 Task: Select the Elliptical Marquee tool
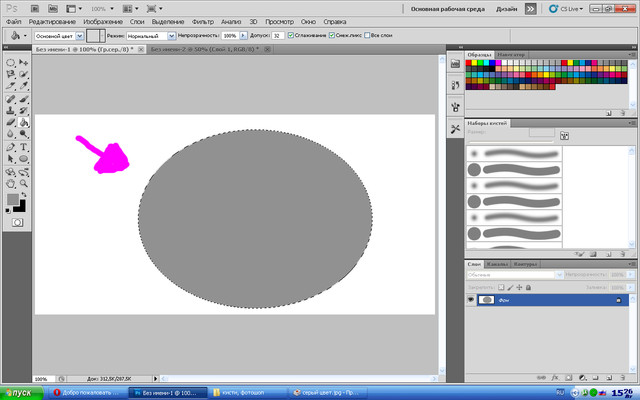pyautogui.click(x=10, y=63)
